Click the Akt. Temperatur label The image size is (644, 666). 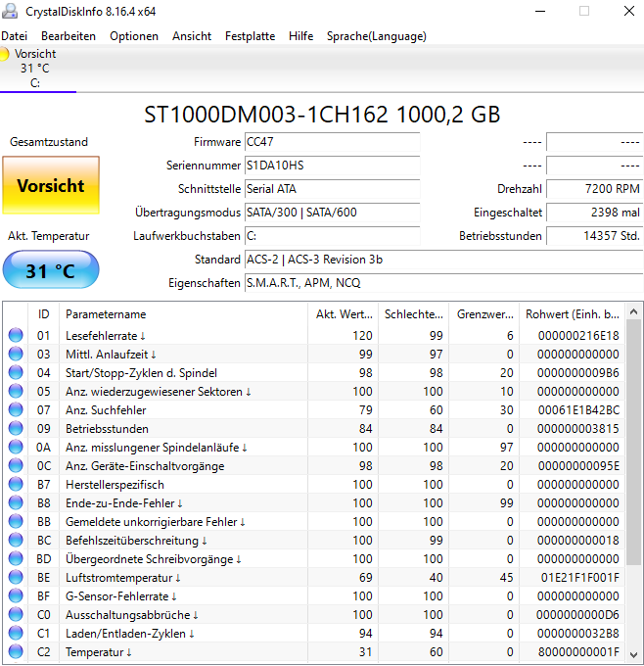pos(48,236)
